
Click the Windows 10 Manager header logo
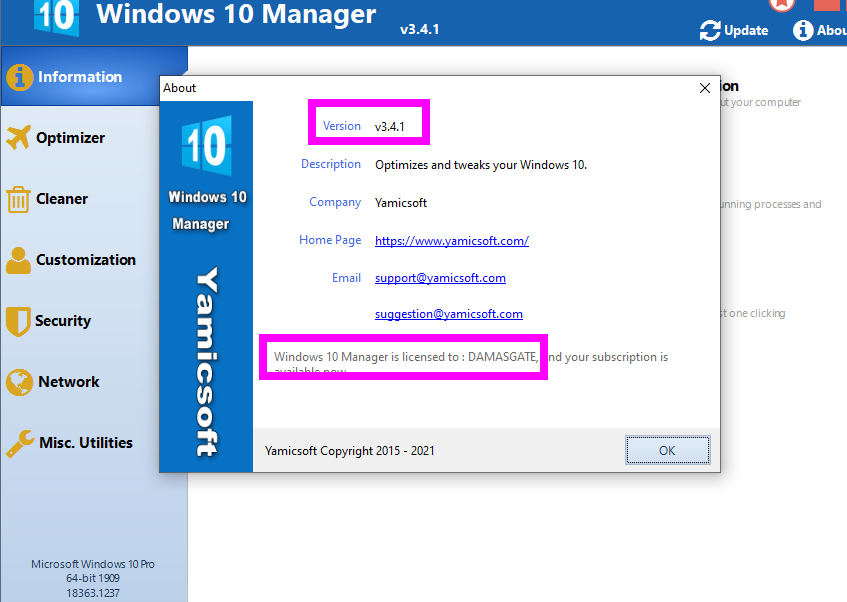coord(56,16)
